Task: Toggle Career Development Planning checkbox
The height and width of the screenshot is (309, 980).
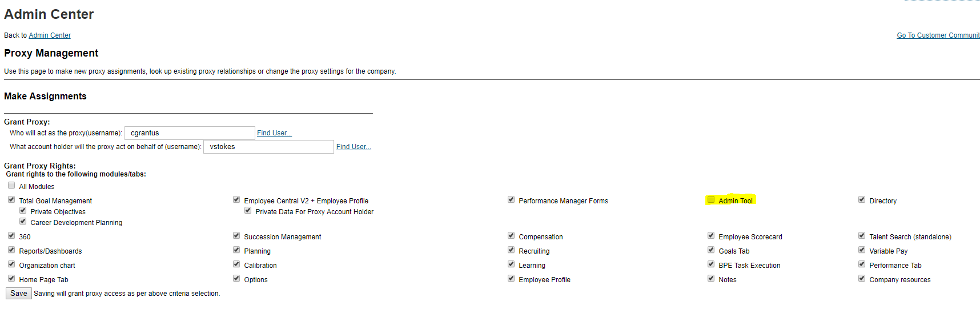Action: coord(23,222)
